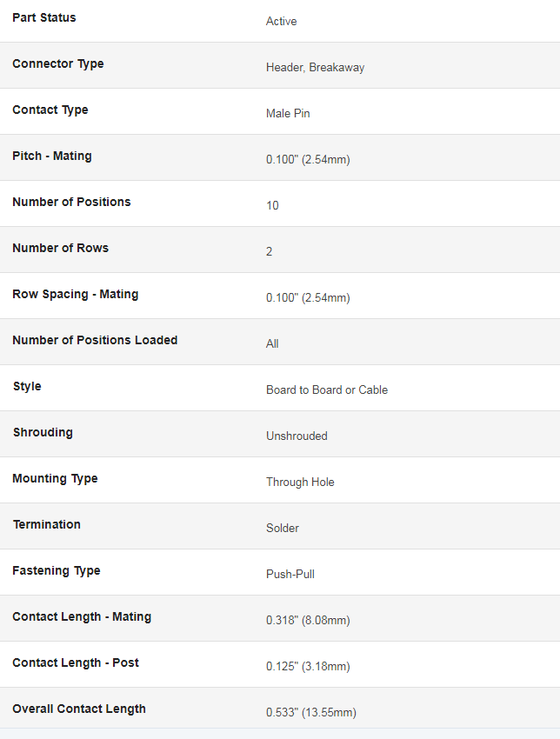
Task: Click the Unshrouded value
Action: tap(297, 436)
